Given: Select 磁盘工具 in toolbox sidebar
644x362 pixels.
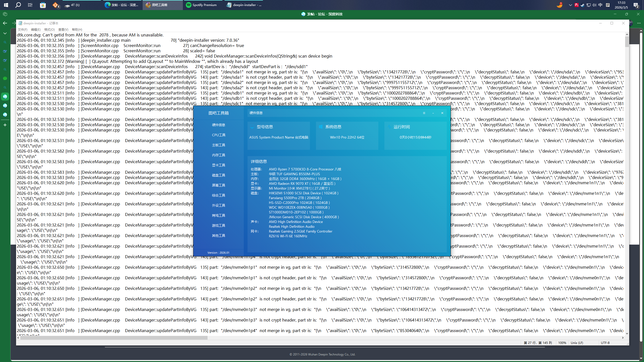Looking at the screenshot, I should pyautogui.click(x=218, y=175).
